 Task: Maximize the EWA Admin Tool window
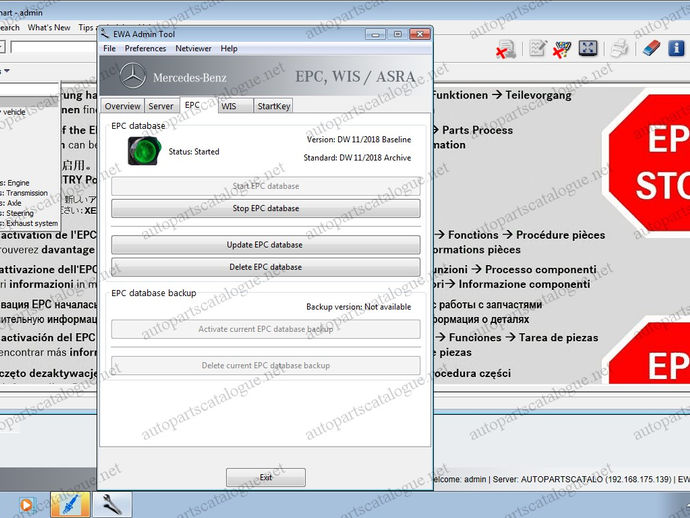pyautogui.click(x=397, y=34)
